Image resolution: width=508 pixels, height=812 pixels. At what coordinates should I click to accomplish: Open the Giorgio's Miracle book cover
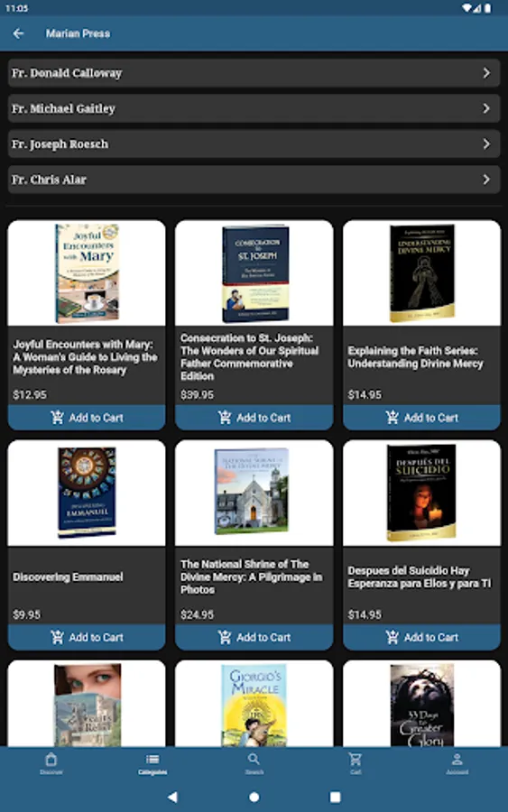click(254, 706)
